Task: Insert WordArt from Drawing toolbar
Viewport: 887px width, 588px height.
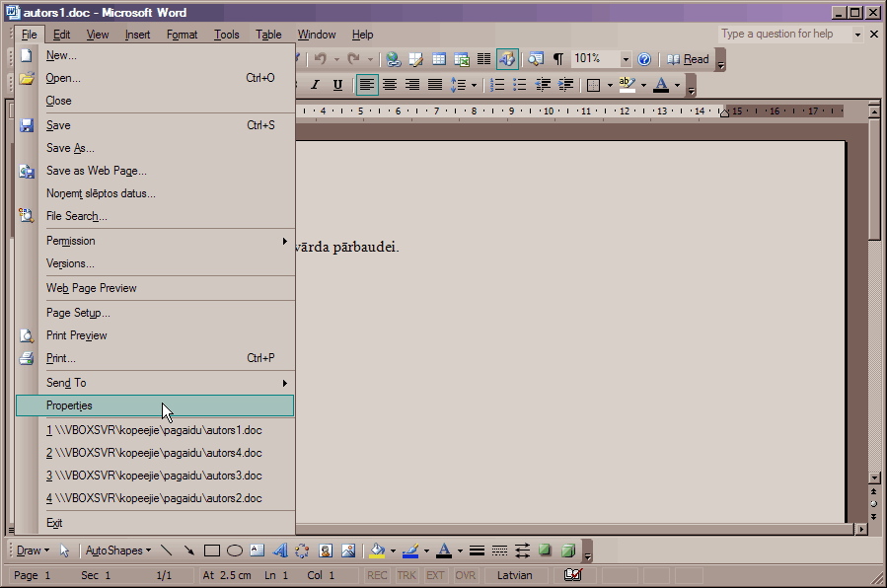Action: click(x=280, y=551)
